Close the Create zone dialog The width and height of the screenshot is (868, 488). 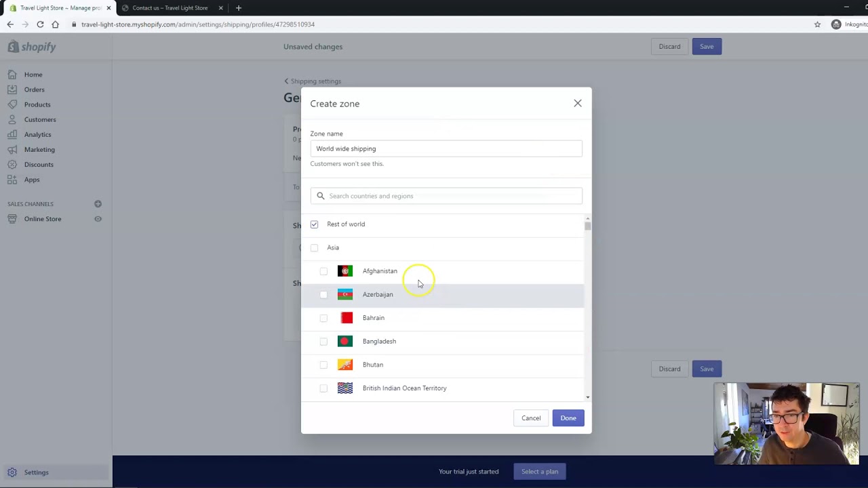coord(578,103)
